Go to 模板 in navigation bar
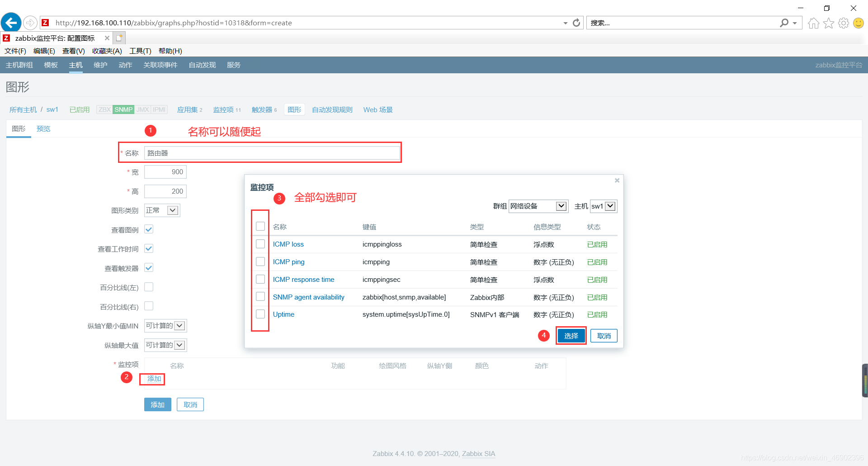Screen dimensions: 868x466 [51, 65]
